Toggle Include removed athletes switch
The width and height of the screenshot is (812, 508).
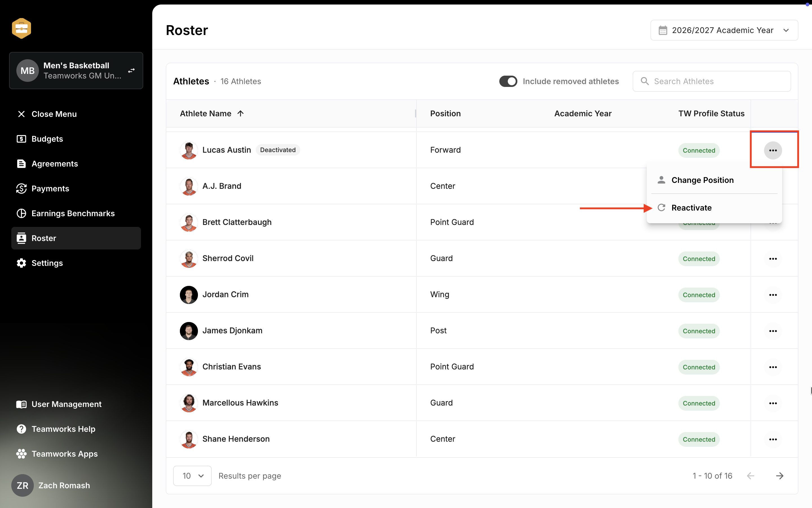pos(508,81)
